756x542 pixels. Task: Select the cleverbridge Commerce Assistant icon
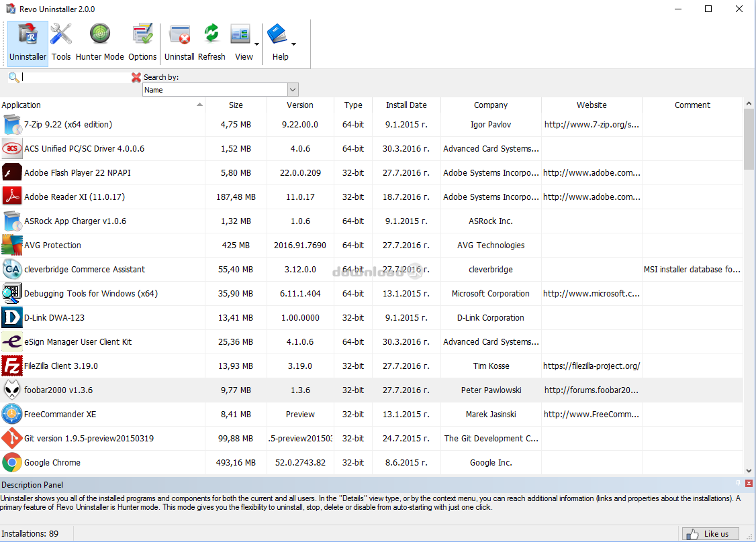pyautogui.click(x=12, y=269)
